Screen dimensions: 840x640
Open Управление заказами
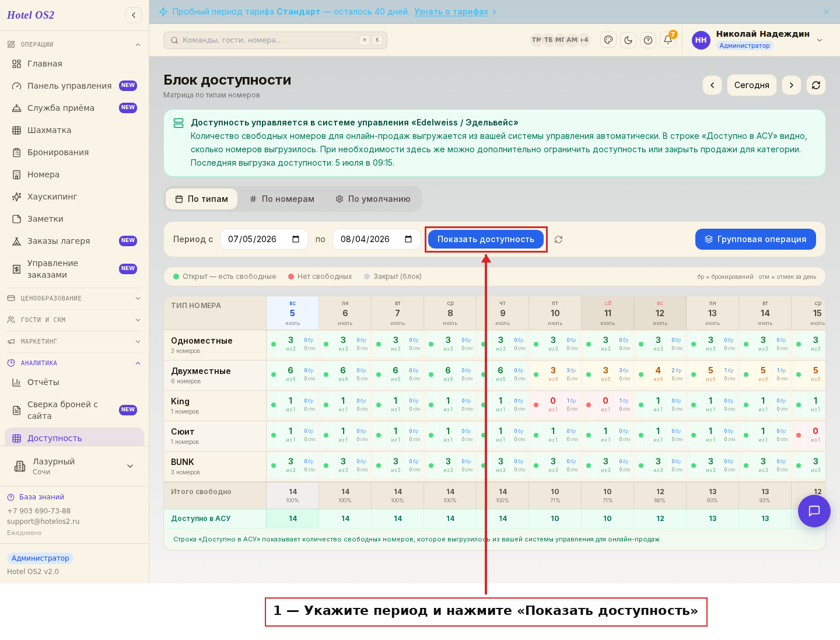[x=74, y=269]
